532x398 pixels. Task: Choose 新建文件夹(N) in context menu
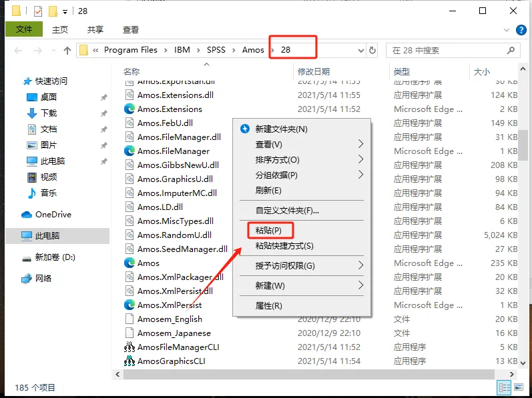(x=281, y=129)
